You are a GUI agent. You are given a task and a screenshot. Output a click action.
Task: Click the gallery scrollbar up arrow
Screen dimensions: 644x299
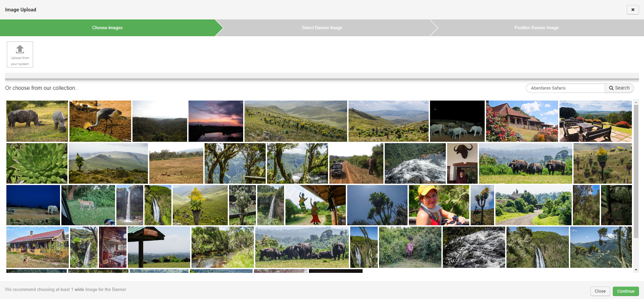coord(636,102)
